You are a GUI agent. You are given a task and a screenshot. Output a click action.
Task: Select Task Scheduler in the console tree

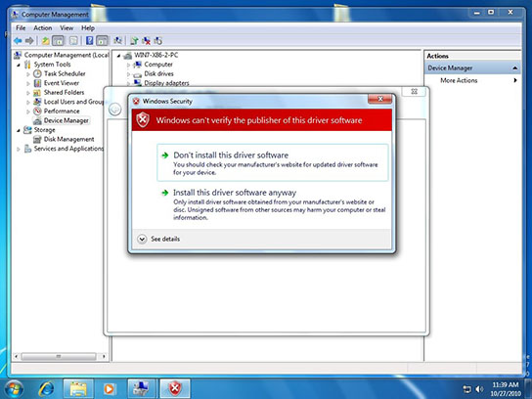tap(65, 73)
